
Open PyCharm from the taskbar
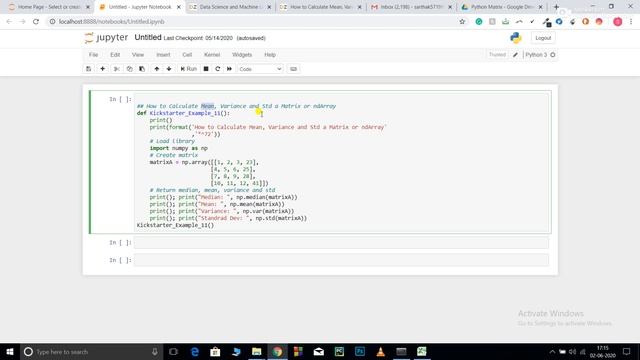tap(339, 351)
